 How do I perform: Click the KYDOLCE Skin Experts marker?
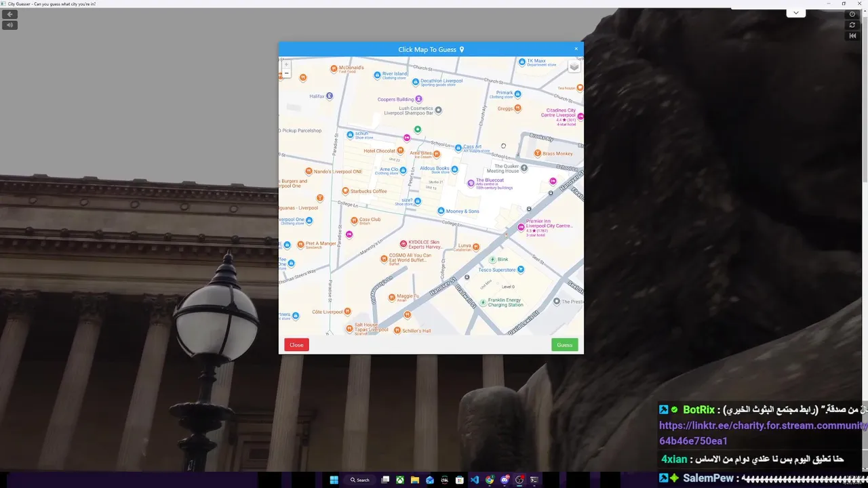click(x=403, y=243)
